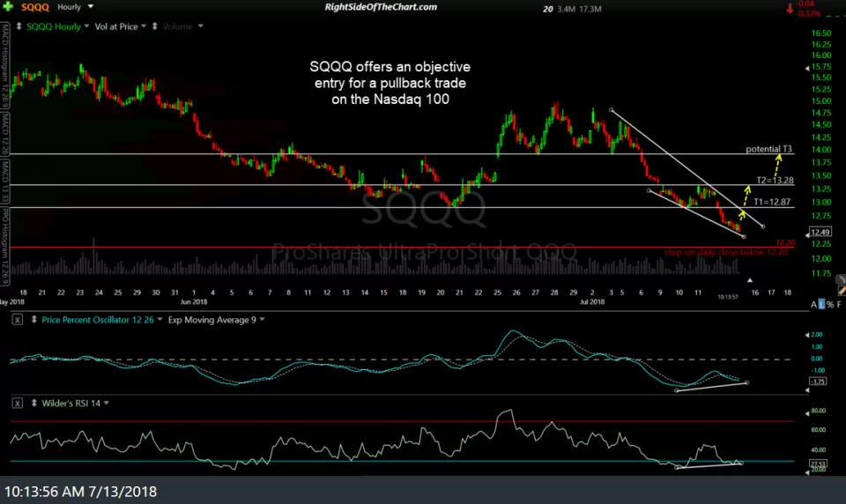The height and width of the screenshot is (504, 846).
Task: Click the T2=13.28 target label
Action: (775, 181)
